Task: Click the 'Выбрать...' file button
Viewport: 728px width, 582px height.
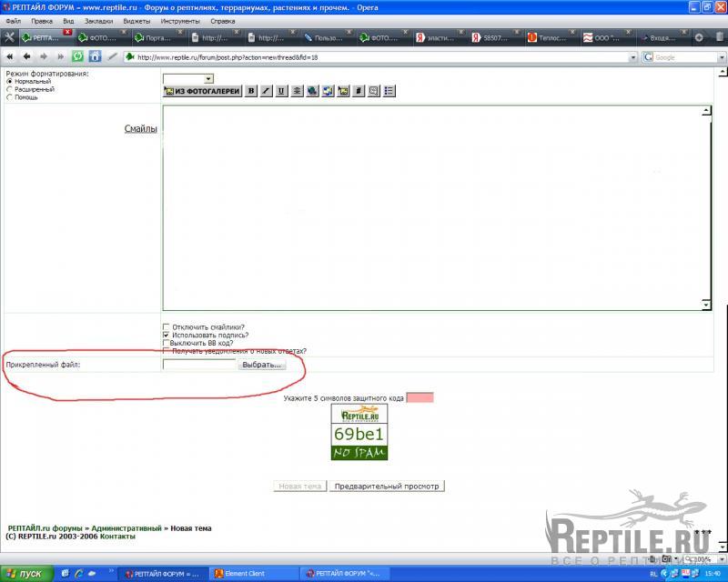Action: [x=263, y=365]
